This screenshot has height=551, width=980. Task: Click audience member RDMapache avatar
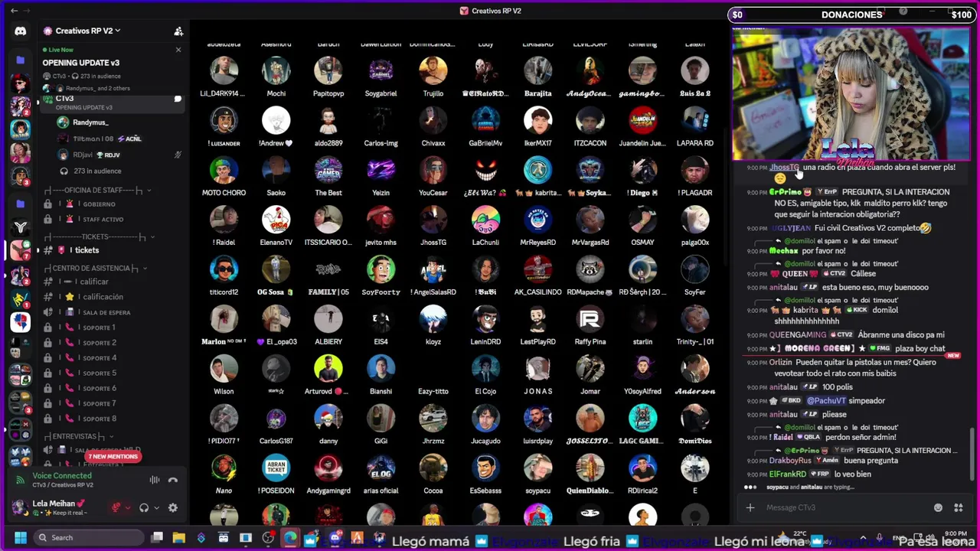pos(590,269)
